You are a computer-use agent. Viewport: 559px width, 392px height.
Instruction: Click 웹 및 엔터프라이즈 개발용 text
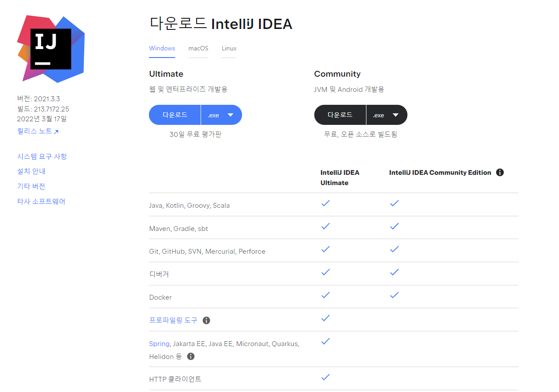188,89
